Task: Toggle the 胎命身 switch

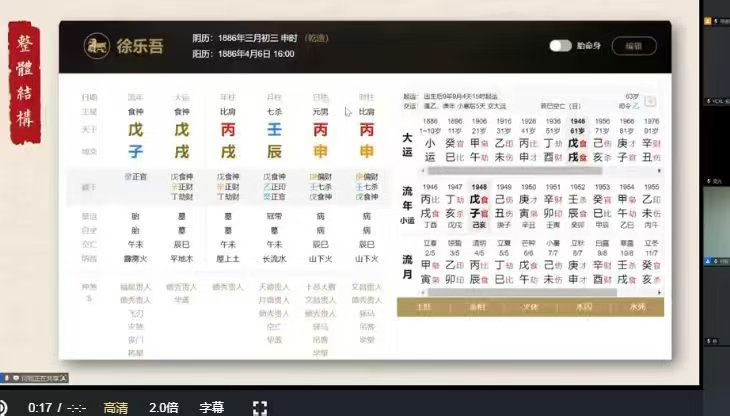Action: click(x=560, y=45)
